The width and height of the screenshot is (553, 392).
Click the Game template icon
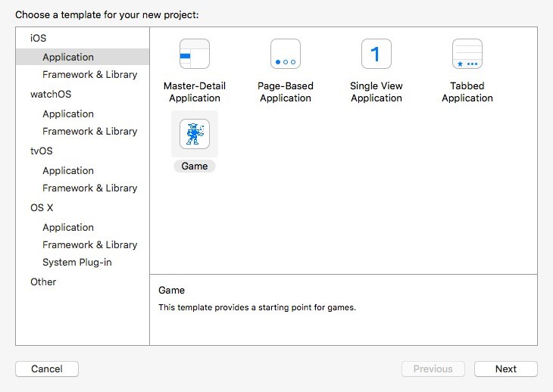point(195,135)
